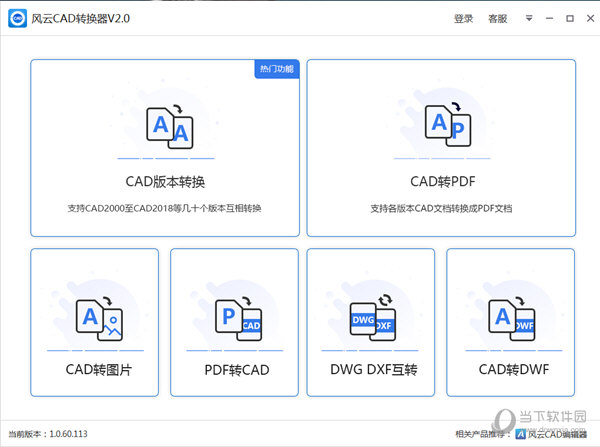Close the 风云CAD转换器 window
This screenshot has width=600, height=447.
(x=590, y=18)
